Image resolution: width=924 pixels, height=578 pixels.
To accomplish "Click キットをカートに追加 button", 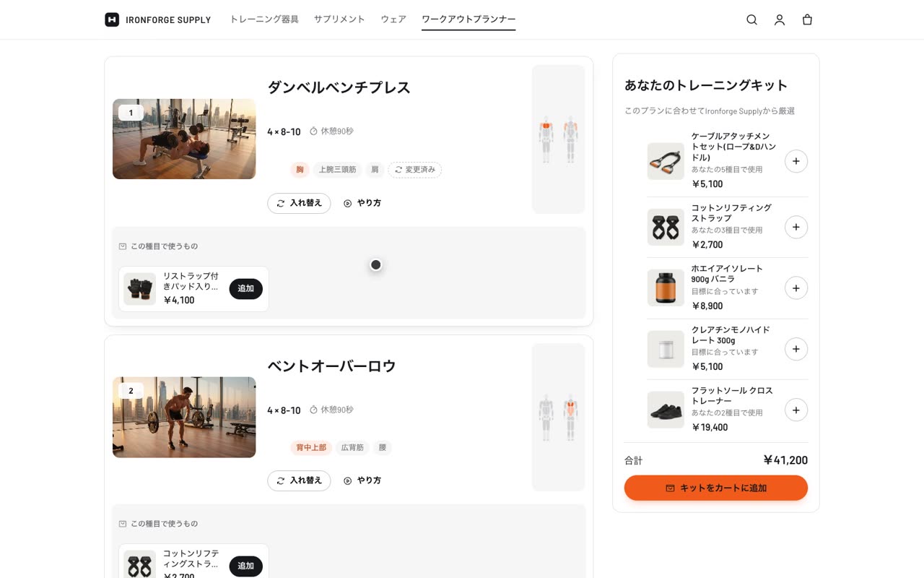I will pyautogui.click(x=716, y=488).
